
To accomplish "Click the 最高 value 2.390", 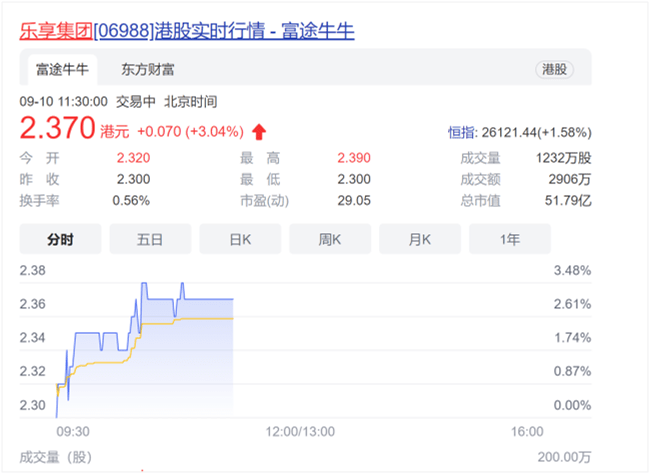I will [x=354, y=158].
